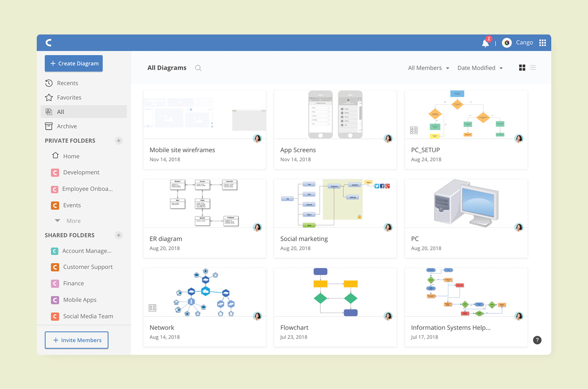This screenshot has height=389, width=588.
Task: Open the apps grid in the top bar
Action: tap(543, 42)
